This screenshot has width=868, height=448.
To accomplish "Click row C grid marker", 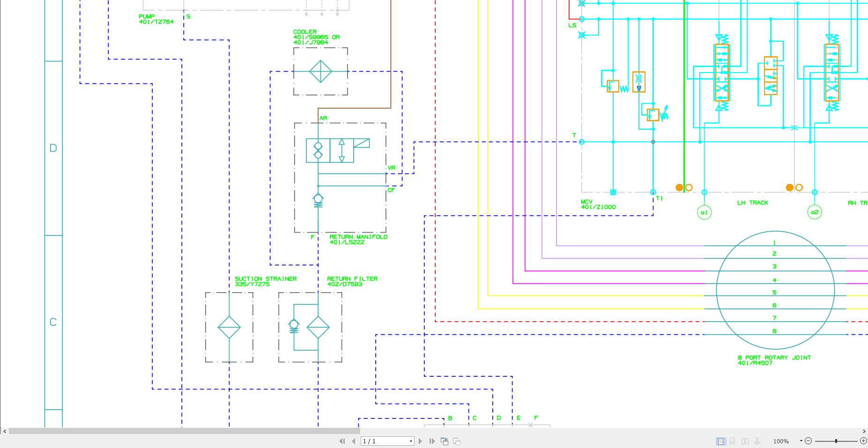I will [53, 322].
